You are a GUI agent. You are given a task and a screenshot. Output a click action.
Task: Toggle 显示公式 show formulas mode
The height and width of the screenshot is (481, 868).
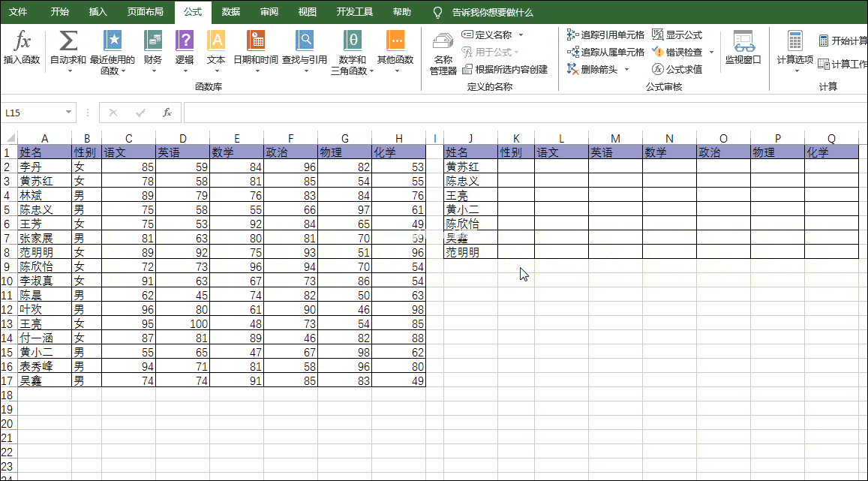coord(677,35)
